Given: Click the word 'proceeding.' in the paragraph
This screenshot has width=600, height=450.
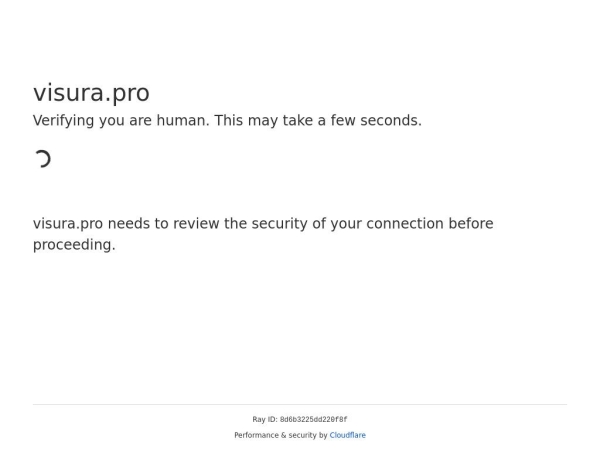Looking at the screenshot, I should (x=74, y=245).
